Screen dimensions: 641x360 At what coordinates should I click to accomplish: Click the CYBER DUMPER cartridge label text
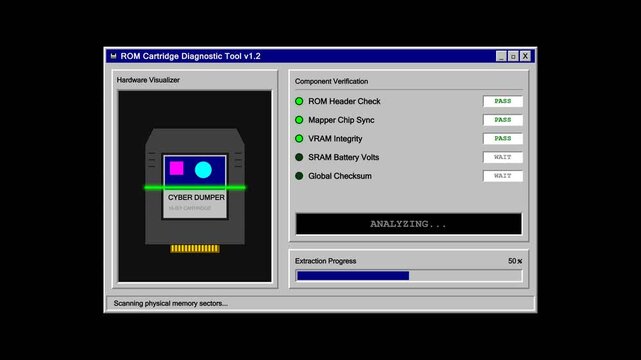(196, 197)
